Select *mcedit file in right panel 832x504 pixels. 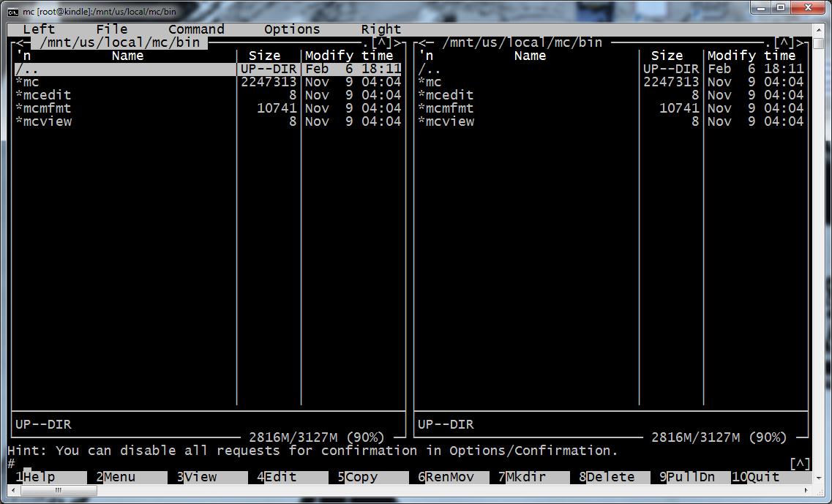click(611, 96)
